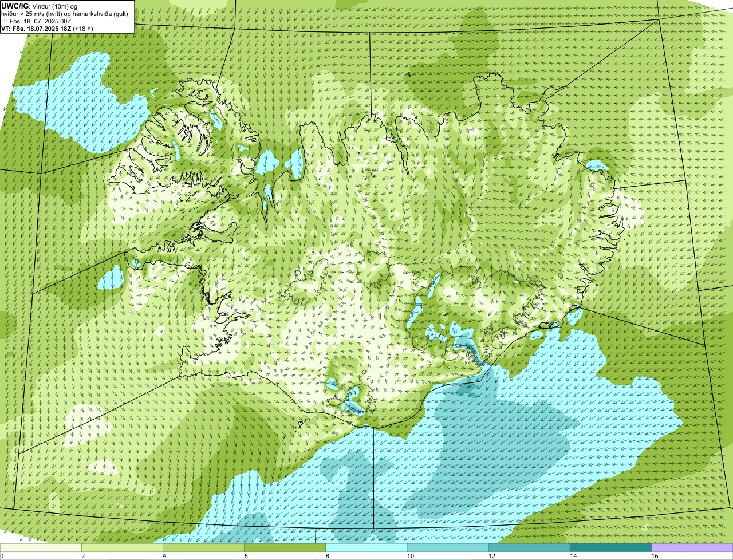The height and width of the screenshot is (560, 733).
Task: Click the darker green 6–8 m/s legend swatch
Action: (x=286, y=548)
